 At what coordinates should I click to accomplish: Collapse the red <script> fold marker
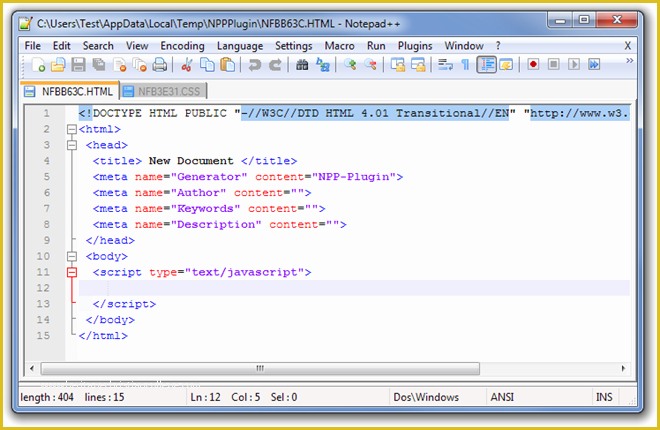click(x=71, y=272)
